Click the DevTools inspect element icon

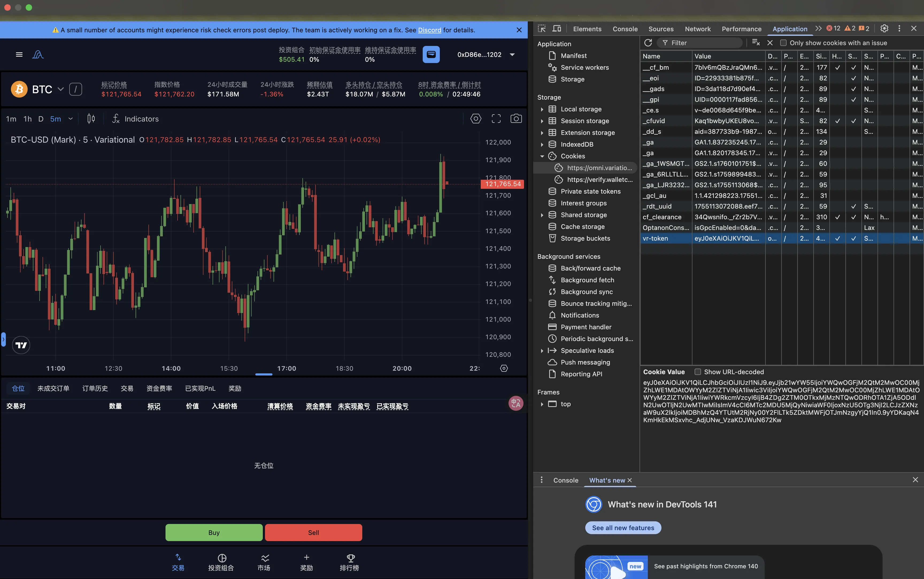pyautogui.click(x=541, y=29)
